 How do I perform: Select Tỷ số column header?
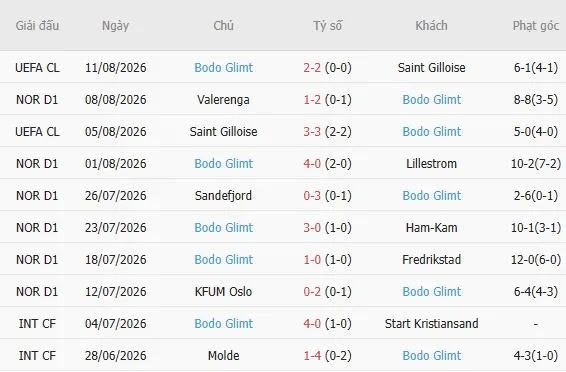(327, 26)
